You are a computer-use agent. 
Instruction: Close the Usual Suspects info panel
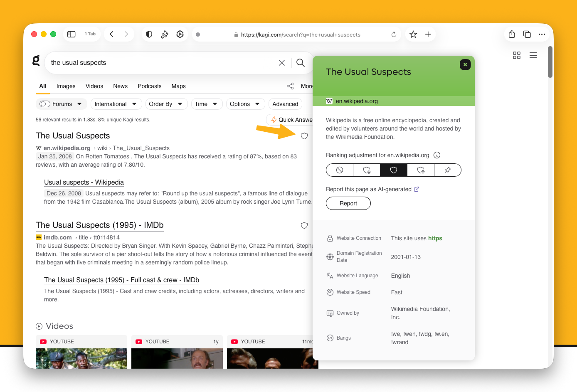coord(465,64)
